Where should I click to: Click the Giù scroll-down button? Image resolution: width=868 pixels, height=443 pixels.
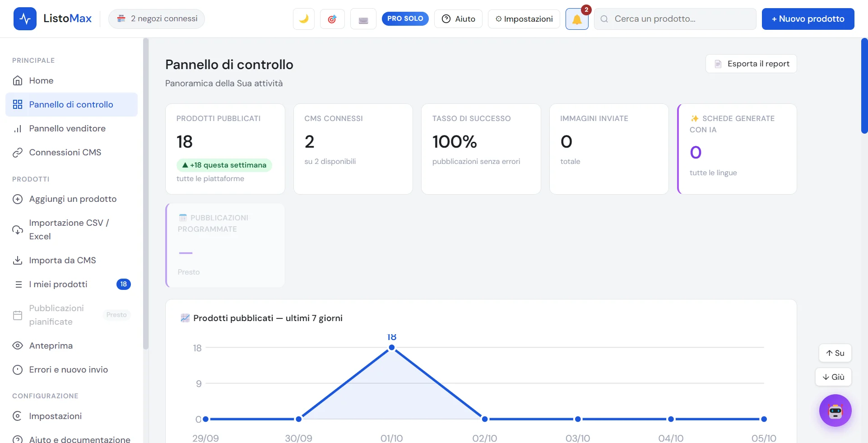pos(833,377)
